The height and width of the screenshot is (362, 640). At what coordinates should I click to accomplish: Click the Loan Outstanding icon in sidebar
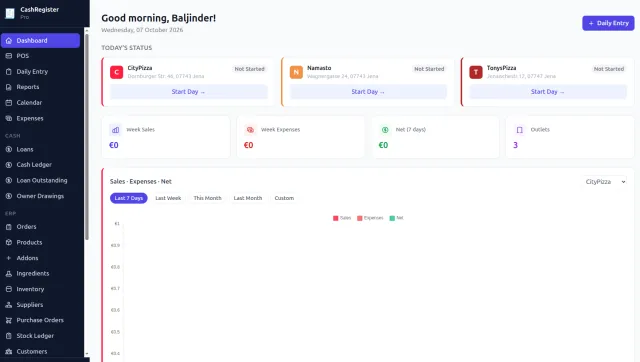coord(9,180)
